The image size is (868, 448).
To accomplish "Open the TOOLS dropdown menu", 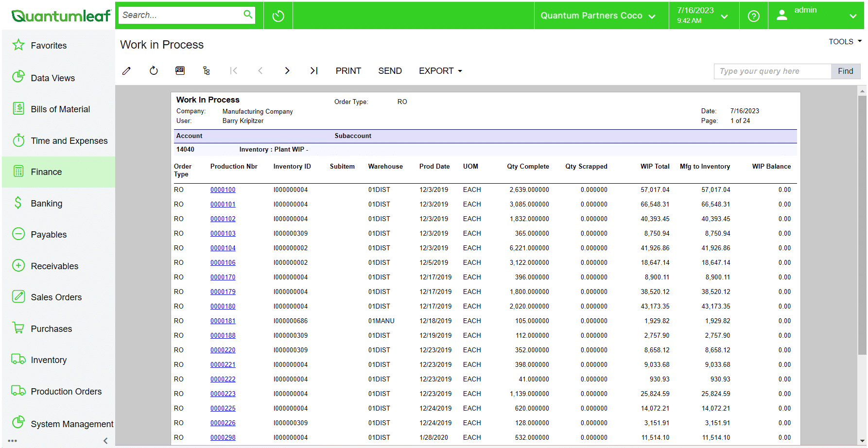I will (x=845, y=41).
